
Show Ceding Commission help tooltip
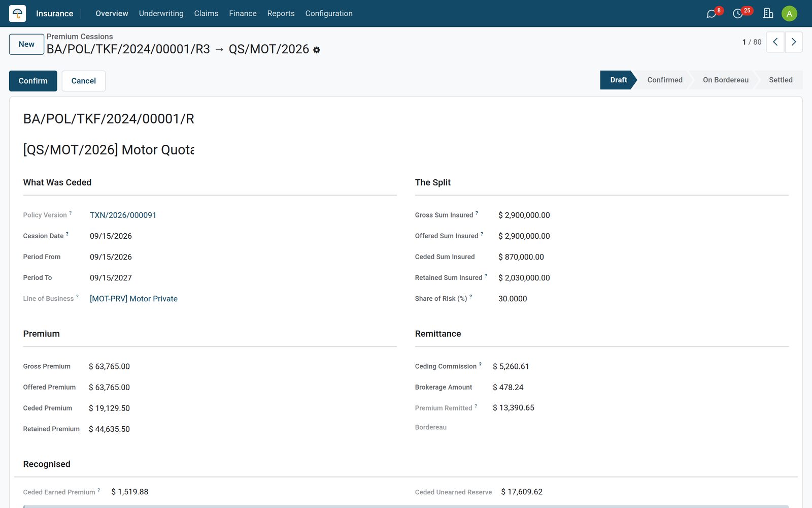[480, 364]
